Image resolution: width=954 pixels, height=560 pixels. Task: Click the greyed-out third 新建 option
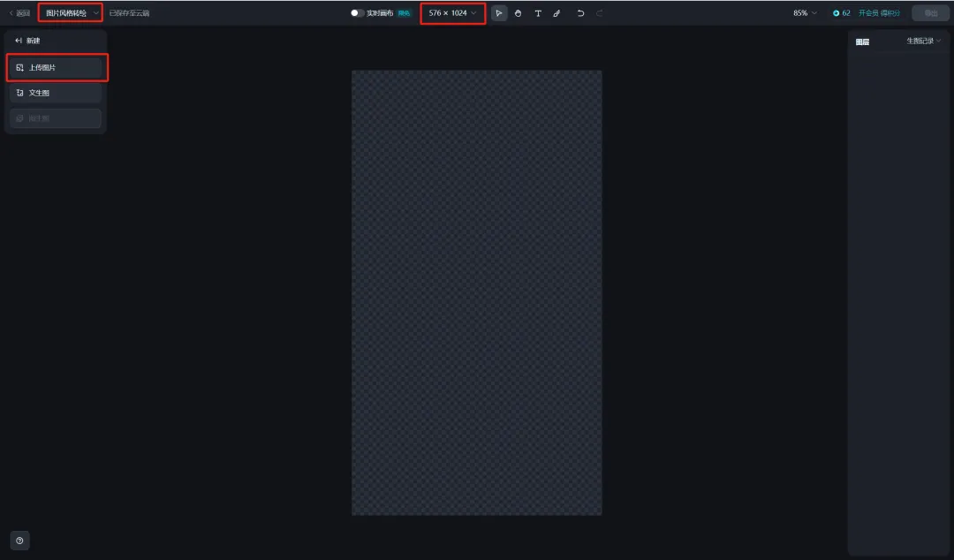tap(56, 118)
